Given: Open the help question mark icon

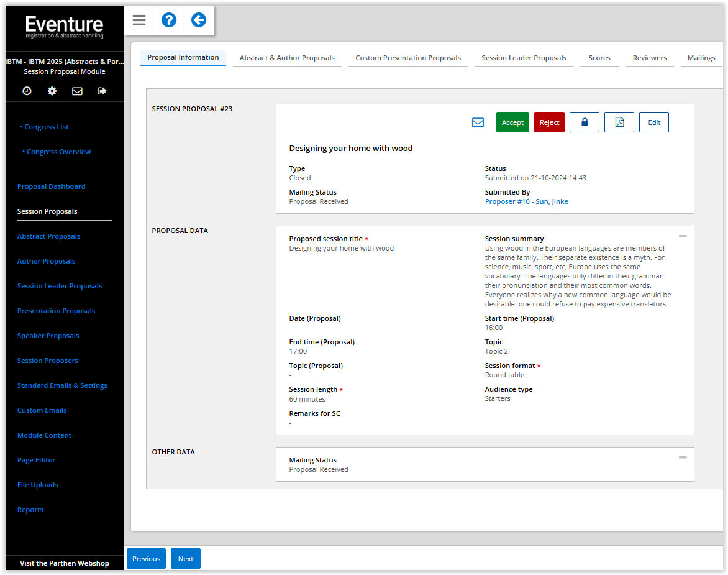Looking at the screenshot, I should click(x=169, y=21).
